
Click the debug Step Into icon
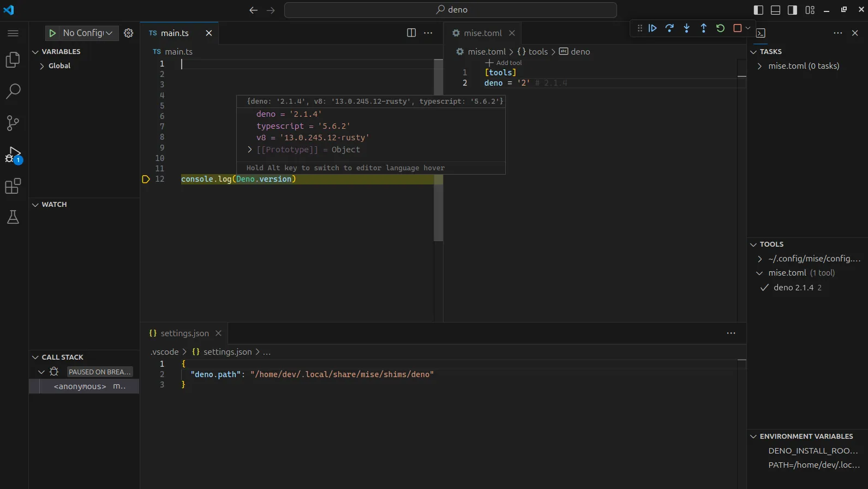point(686,28)
